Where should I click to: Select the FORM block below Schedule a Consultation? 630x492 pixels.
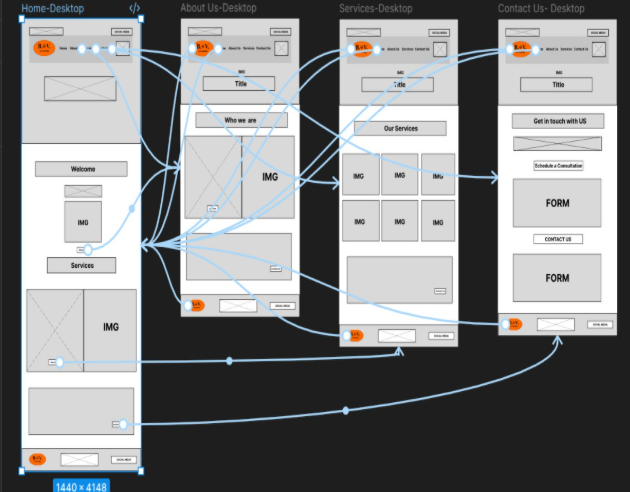pyautogui.click(x=557, y=203)
